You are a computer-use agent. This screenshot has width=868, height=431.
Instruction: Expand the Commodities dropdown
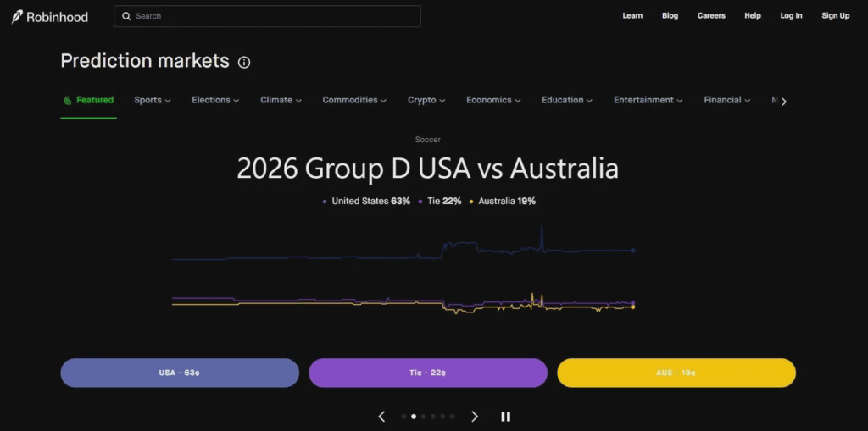(x=354, y=100)
